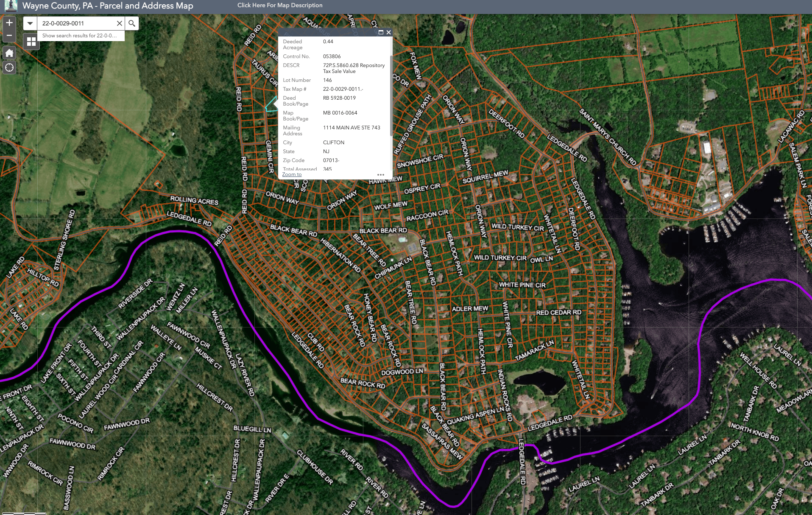Clear the parcel search text

120,23
